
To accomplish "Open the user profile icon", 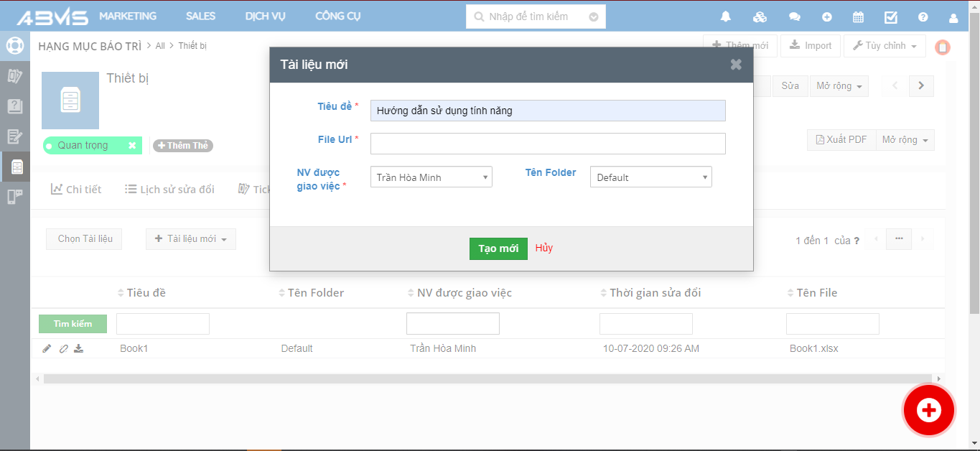I will click(953, 17).
